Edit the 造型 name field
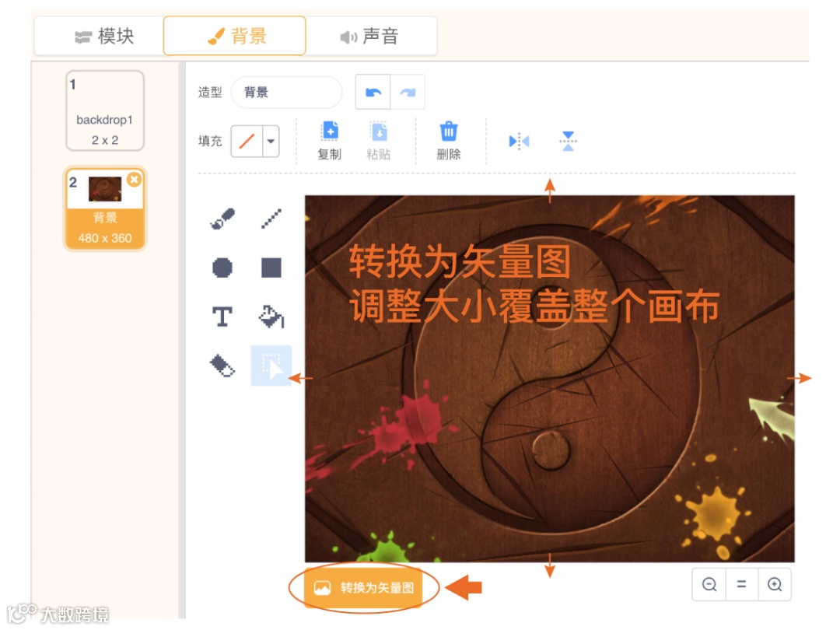 click(286, 92)
